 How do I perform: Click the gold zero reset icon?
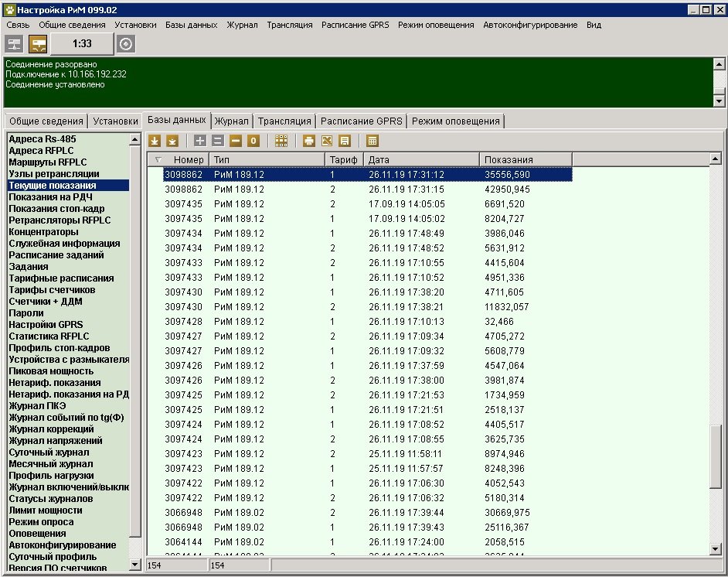(x=253, y=141)
